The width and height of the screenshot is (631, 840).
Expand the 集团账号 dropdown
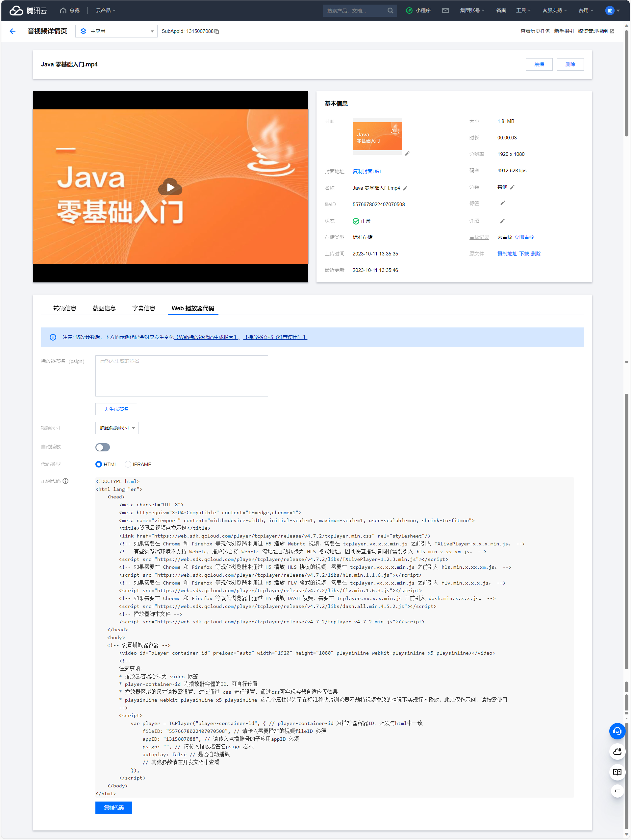point(472,10)
